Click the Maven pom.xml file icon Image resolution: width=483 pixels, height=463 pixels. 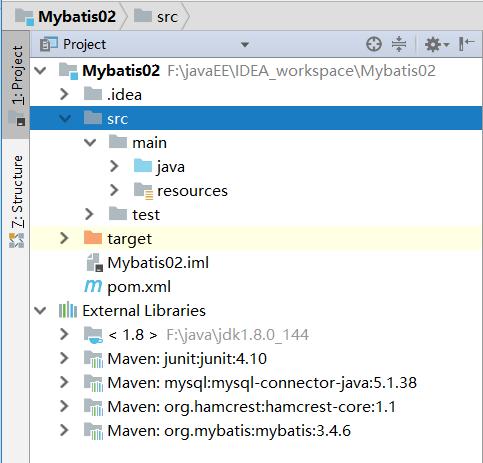click(x=93, y=286)
